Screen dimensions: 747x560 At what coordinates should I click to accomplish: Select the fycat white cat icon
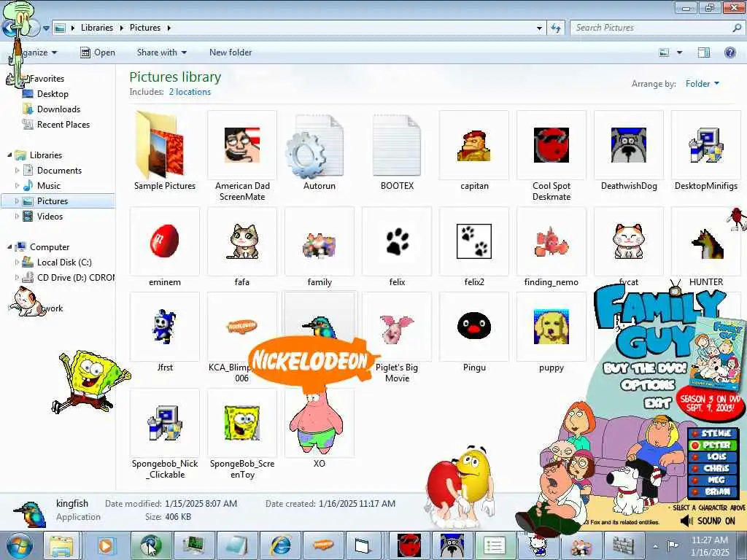coord(628,241)
